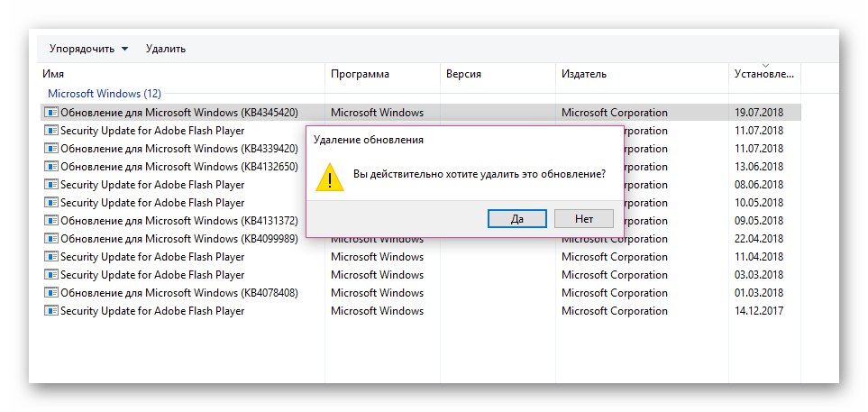
Task: Cancel removal with the Нет button
Action: (583, 219)
